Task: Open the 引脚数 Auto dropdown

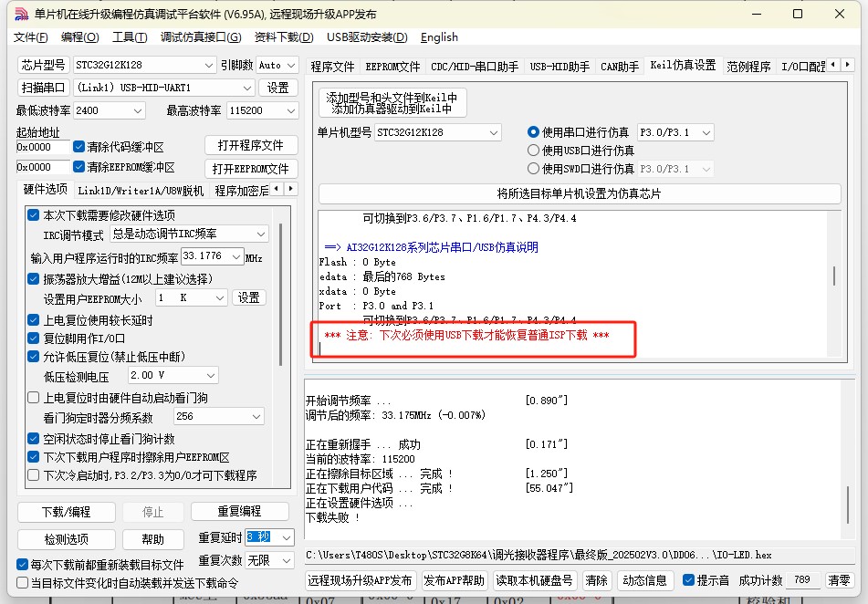Action: [292, 66]
